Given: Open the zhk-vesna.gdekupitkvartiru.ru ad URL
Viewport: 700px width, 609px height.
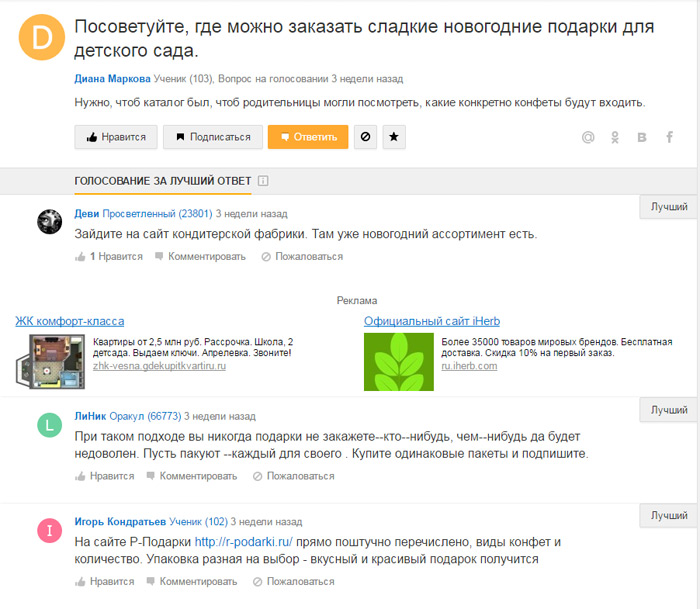Looking at the screenshot, I should click(x=159, y=366).
